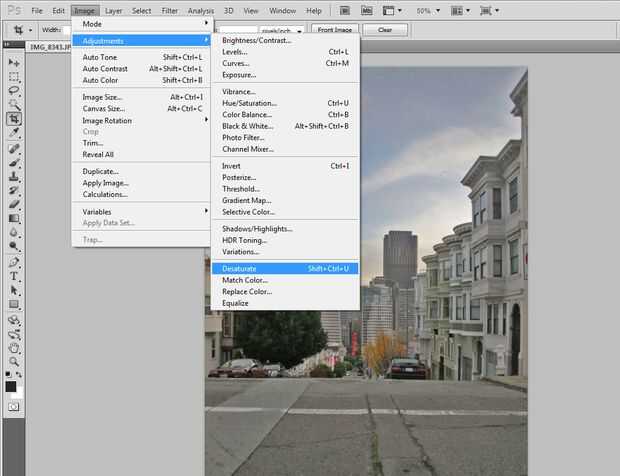
Task: Select the Lasso tool
Action: (x=14, y=90)
